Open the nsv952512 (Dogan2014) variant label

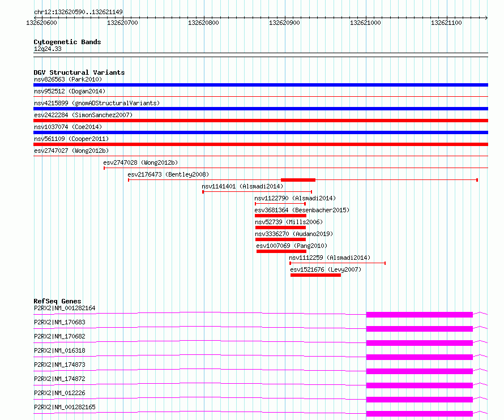pos(70,91)
